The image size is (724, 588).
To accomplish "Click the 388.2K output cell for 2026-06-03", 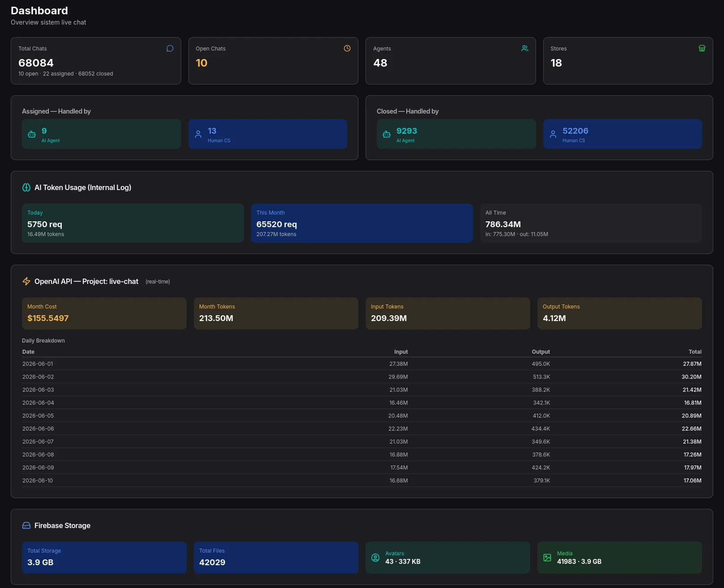I will tap(541, 390).
